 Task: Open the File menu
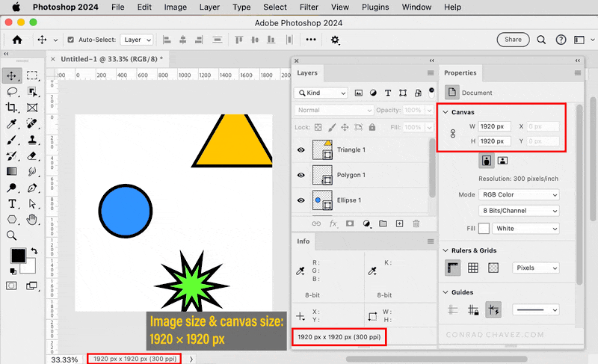[x=118, y=7]
